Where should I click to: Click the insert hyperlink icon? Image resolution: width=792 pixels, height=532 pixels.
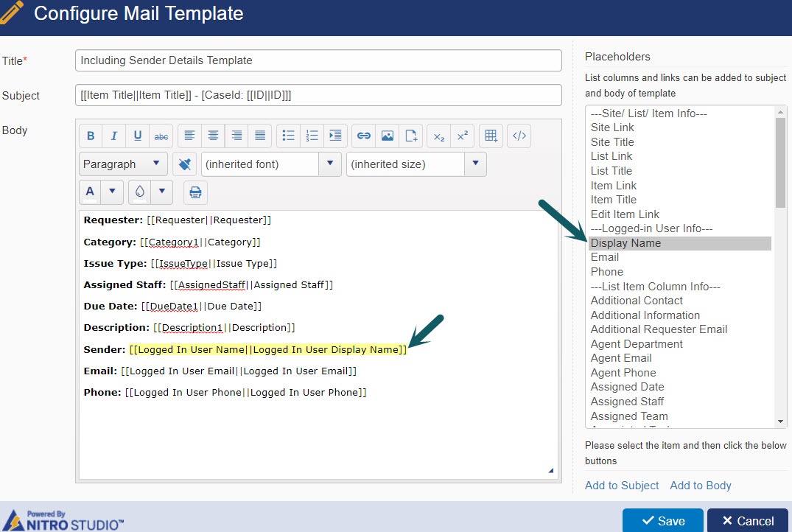(363, 136)
